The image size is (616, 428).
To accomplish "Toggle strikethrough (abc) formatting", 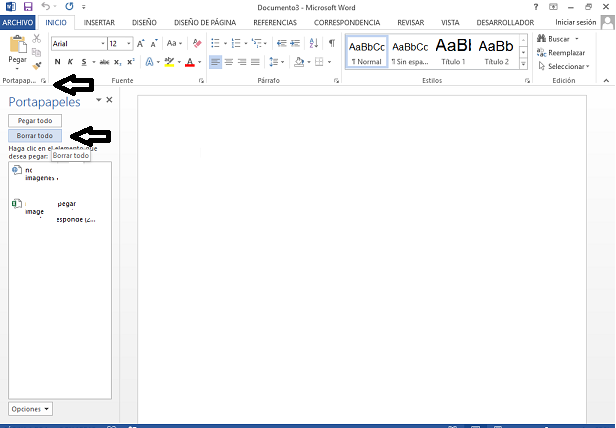I will pyautogui.click(x=104, y=62).
